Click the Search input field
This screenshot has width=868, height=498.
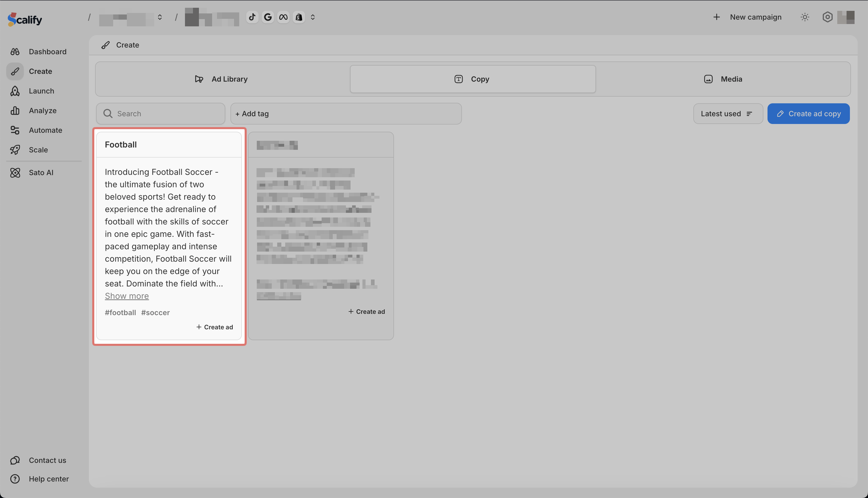pos(161,114)
